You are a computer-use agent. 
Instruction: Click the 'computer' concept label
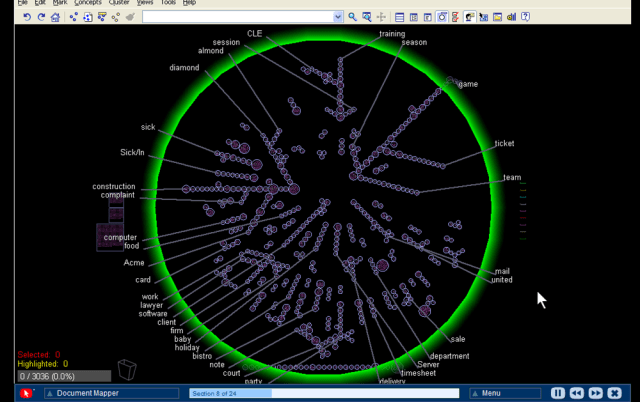pyautogui.click(x=120, y=237)
